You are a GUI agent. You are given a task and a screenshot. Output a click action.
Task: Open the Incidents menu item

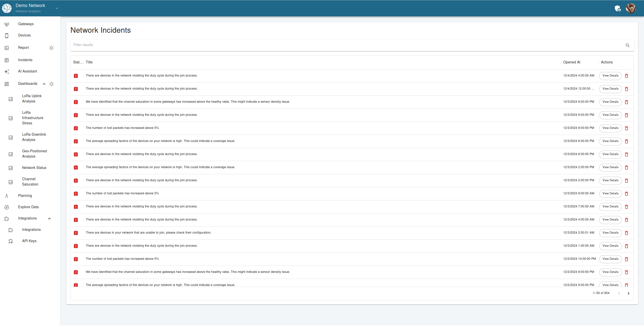point(25,60)
